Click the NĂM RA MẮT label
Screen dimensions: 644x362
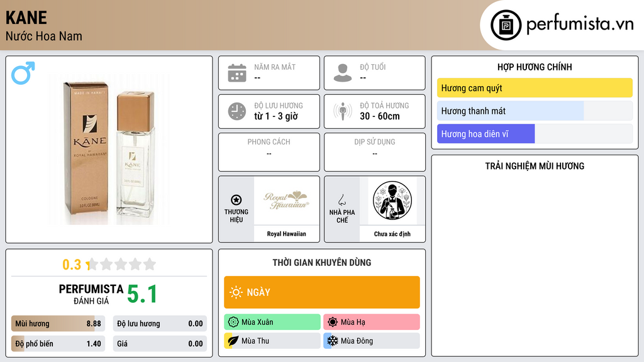click(275, 67)
